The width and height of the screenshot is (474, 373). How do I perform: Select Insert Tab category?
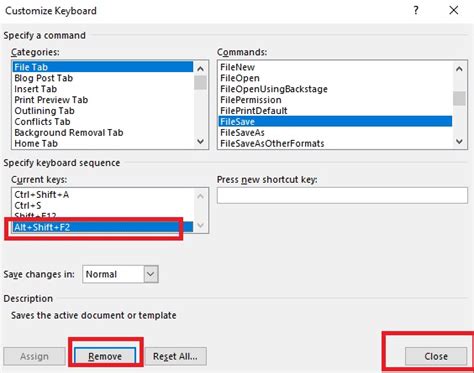click(103, 89)
